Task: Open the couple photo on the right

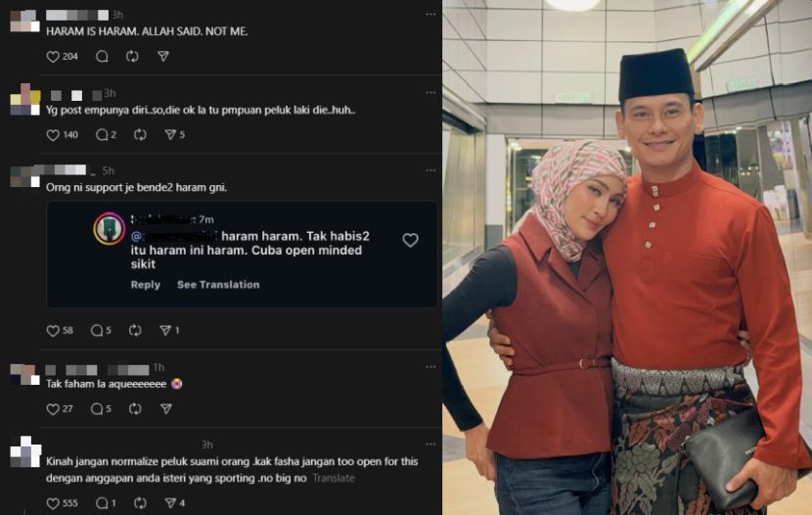Action: click(x=627, y=257)
